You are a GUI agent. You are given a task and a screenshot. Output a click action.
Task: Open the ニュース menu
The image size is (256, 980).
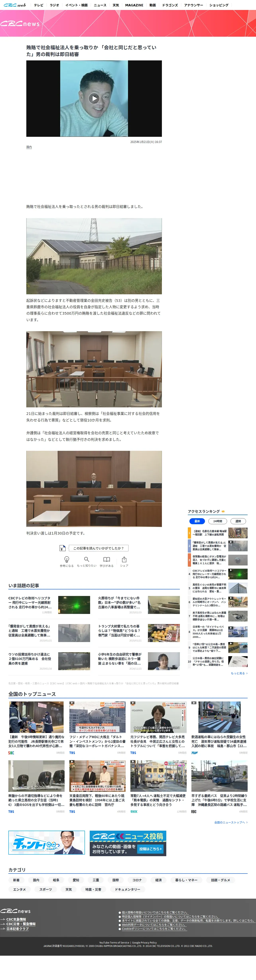coord(100,5)
